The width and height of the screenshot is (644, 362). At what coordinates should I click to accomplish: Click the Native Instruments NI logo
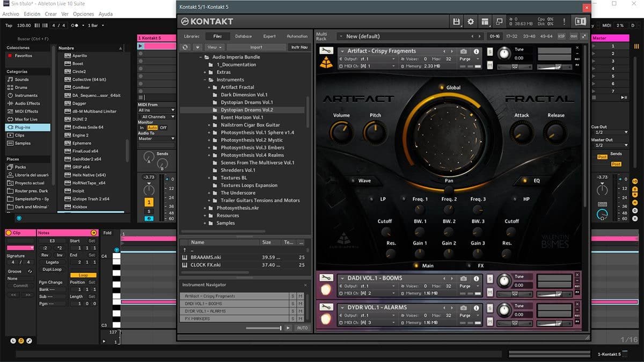[x=580, y=21]
